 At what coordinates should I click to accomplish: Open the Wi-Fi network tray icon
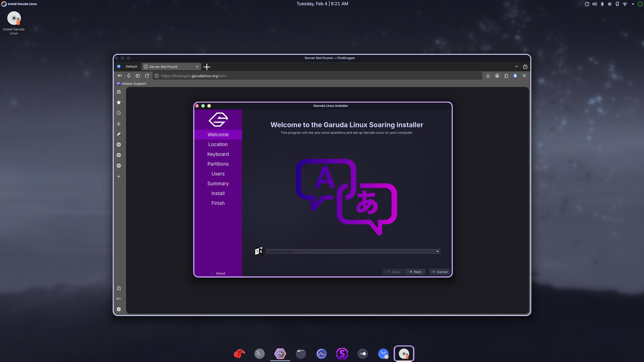tap(625, 4)
